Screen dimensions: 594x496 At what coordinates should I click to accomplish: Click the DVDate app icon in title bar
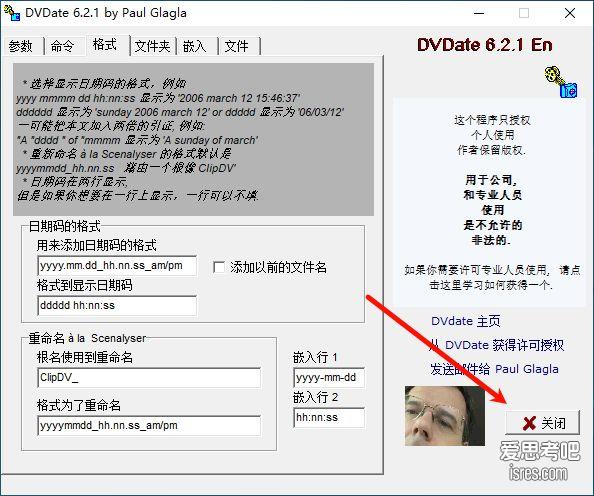coord(12,13)
